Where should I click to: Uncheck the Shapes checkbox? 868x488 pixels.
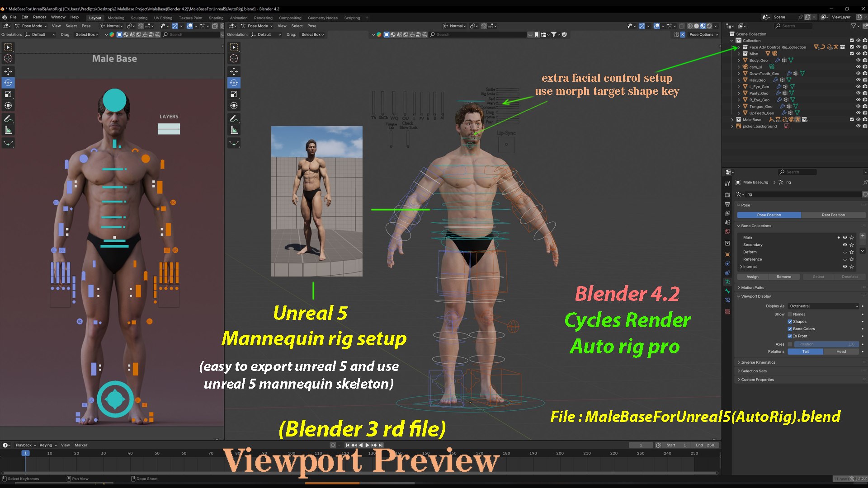790,322
